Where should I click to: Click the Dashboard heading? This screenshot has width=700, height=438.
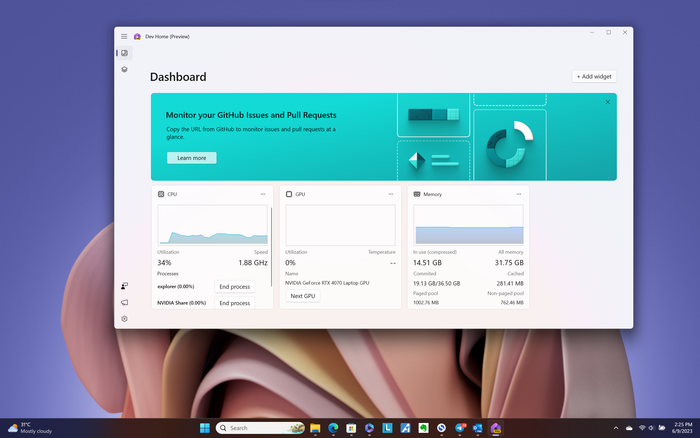[x=178, y=77]
